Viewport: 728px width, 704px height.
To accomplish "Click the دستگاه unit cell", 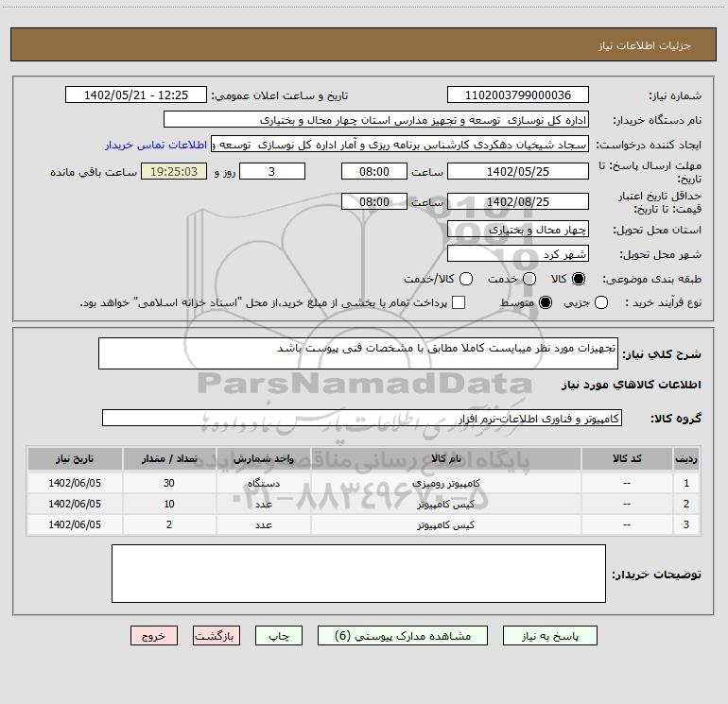I will tap(263, 483).
